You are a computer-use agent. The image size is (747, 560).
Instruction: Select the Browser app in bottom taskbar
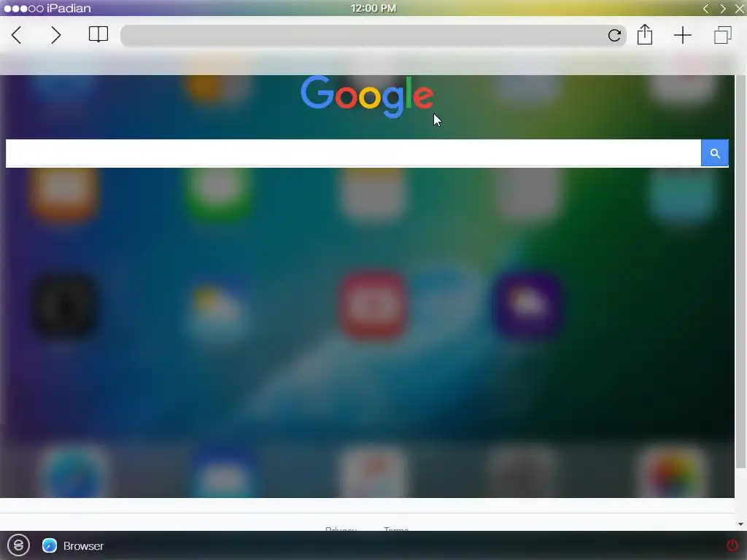point(73,545)
